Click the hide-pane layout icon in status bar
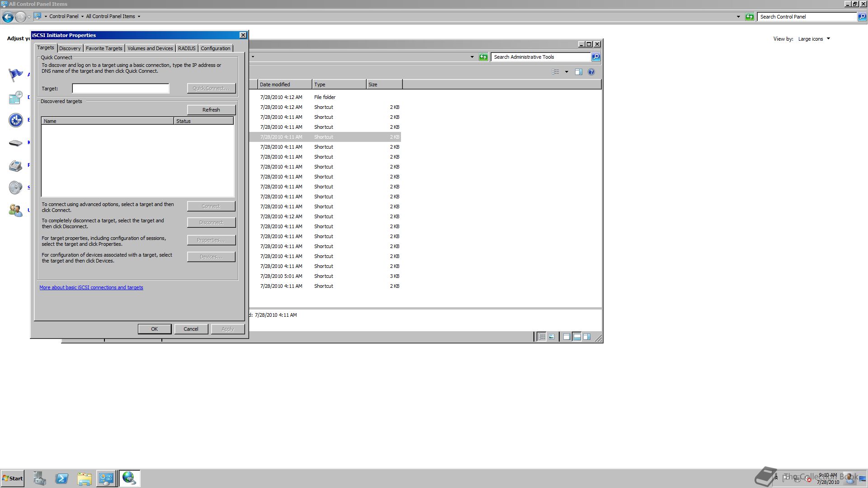The image size is (868, 488). tap(566, 337)
